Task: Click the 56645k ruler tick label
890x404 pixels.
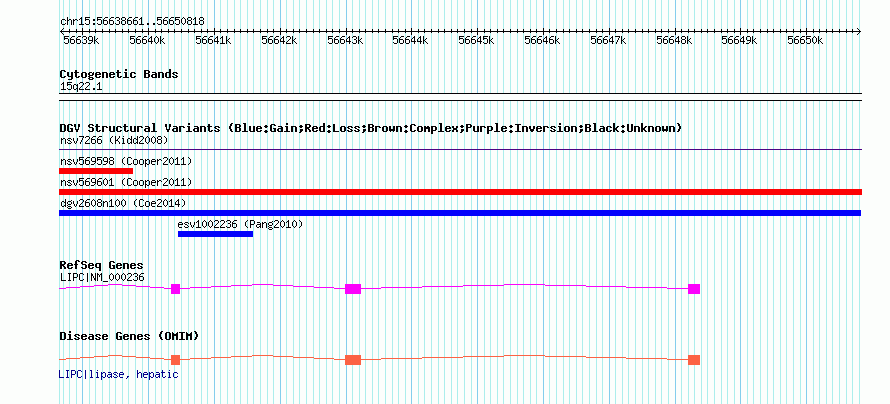Action: tap(477, 40)
